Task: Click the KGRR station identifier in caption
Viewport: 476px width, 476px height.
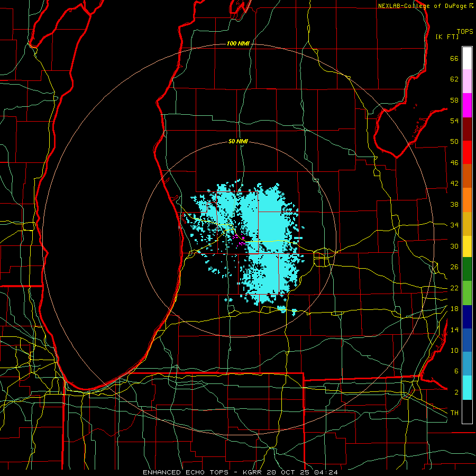Action: 253,472
